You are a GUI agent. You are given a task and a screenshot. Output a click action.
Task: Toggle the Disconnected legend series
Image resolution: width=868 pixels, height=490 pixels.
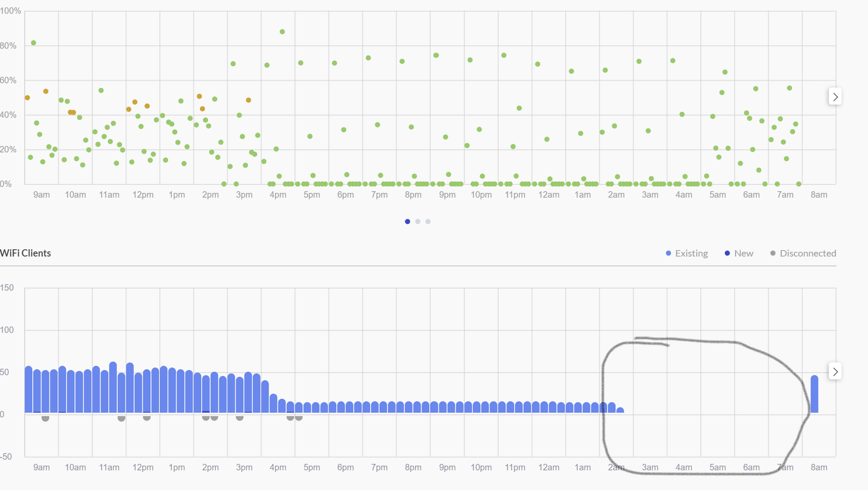(x=803, y=253)
